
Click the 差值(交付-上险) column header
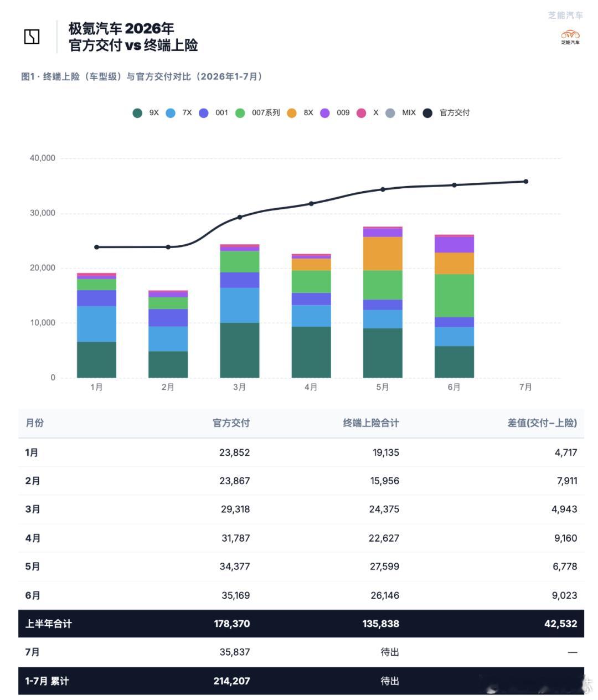click(543, 423)
